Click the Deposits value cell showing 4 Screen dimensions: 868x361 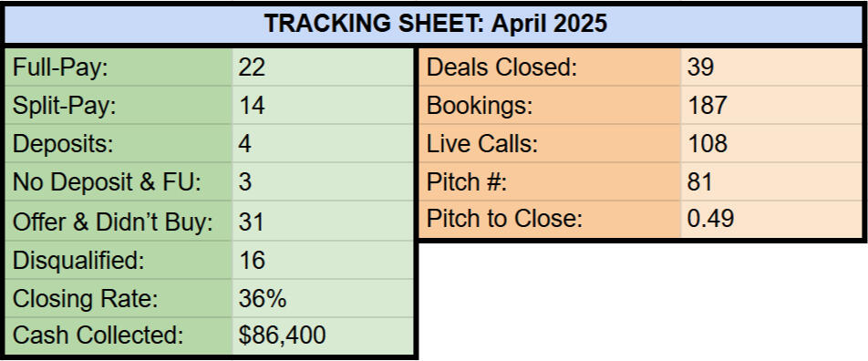tap(323, 143)
